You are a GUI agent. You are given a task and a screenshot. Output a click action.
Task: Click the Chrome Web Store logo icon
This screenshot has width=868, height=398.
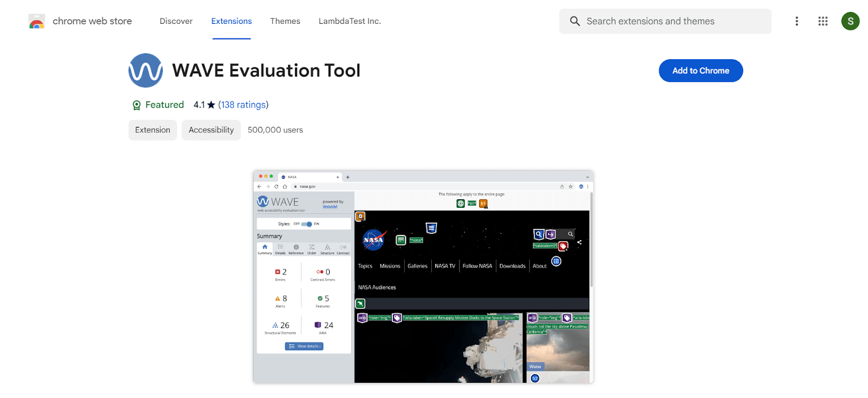37,22
